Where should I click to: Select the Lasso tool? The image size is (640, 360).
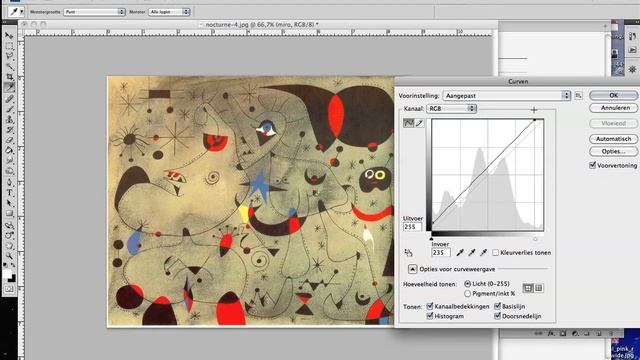click(9, 56)
